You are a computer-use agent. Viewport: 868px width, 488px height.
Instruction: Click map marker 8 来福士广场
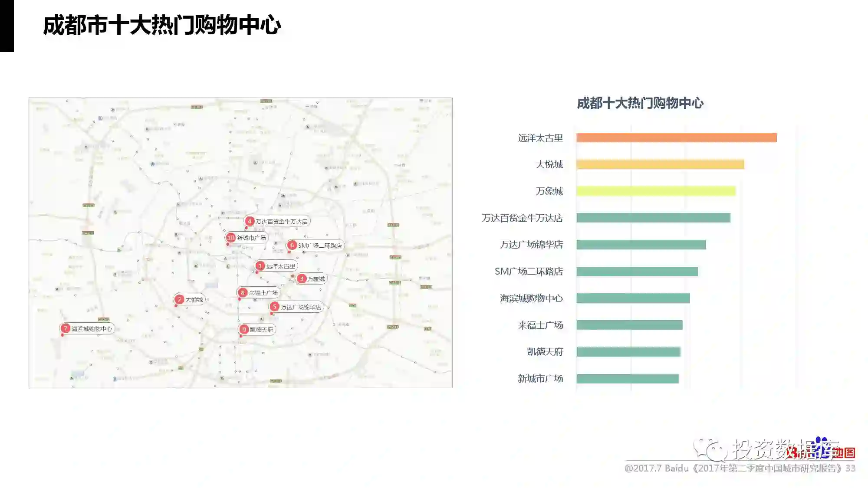[243, 292]
